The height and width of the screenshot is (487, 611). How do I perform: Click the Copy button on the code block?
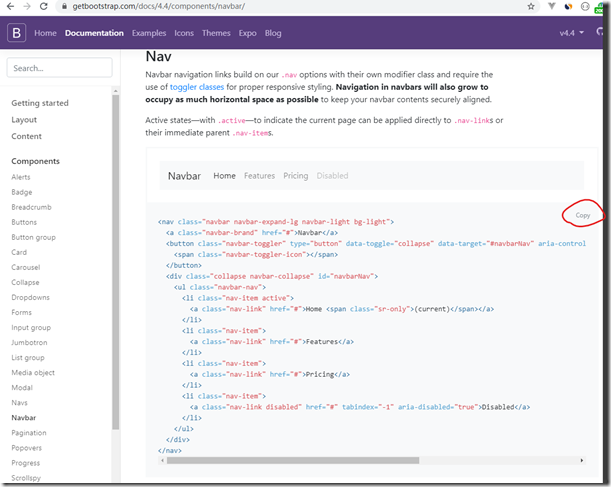pyautogui.click(x=583, y=215)
